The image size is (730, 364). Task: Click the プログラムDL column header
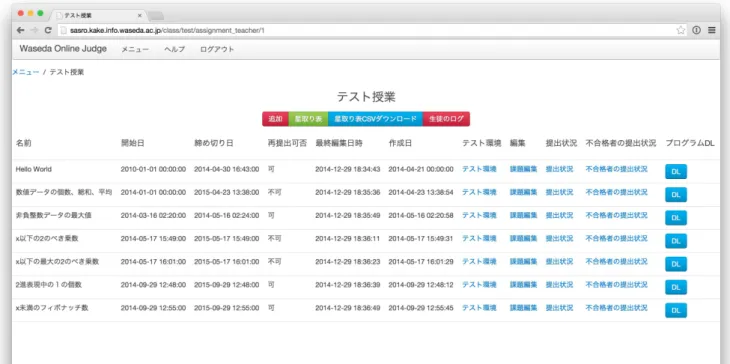click(689, 143)
